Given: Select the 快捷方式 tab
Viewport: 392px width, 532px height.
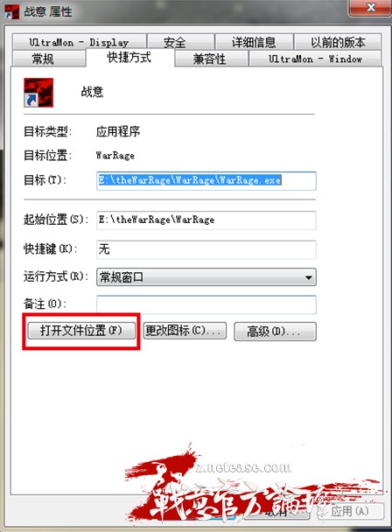Looking at the screenshot, I should click(130, 58).
